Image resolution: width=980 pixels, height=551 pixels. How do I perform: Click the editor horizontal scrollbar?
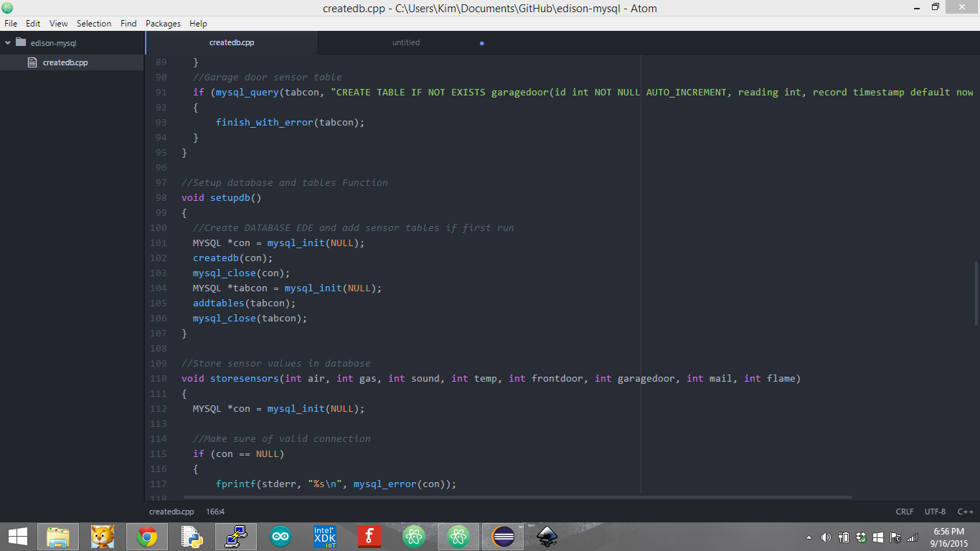tap(517, 496)
